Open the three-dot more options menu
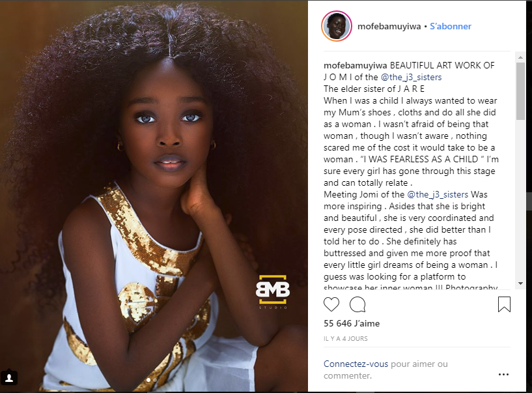This screenshot has width=532, height=393. click(503, 374)
